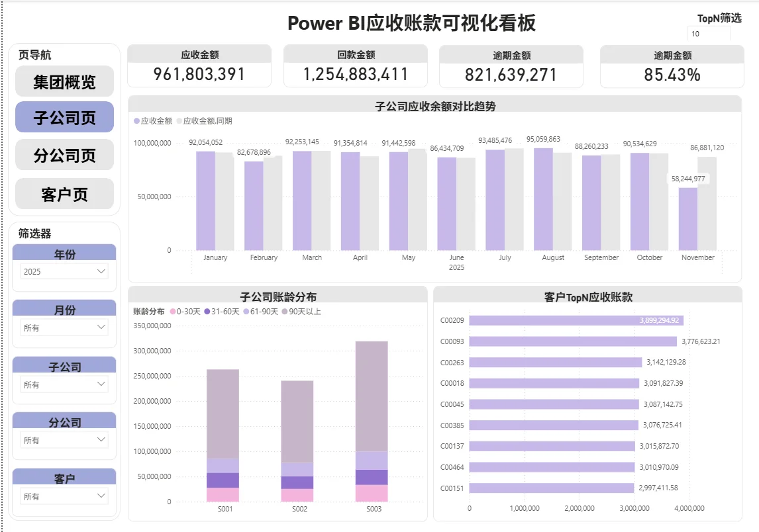The height and width of the screenshot is (532, 759).
Task: Click the S001 stacked column top segment
Action: [223, 414]
